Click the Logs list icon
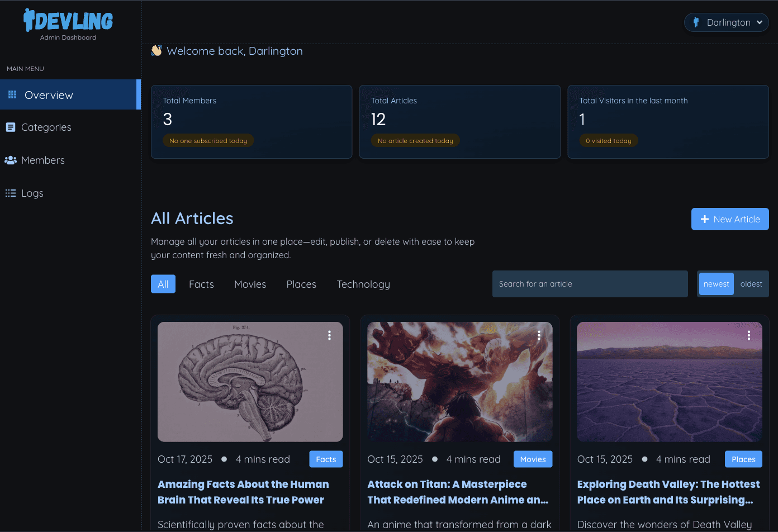 point(11,193)
